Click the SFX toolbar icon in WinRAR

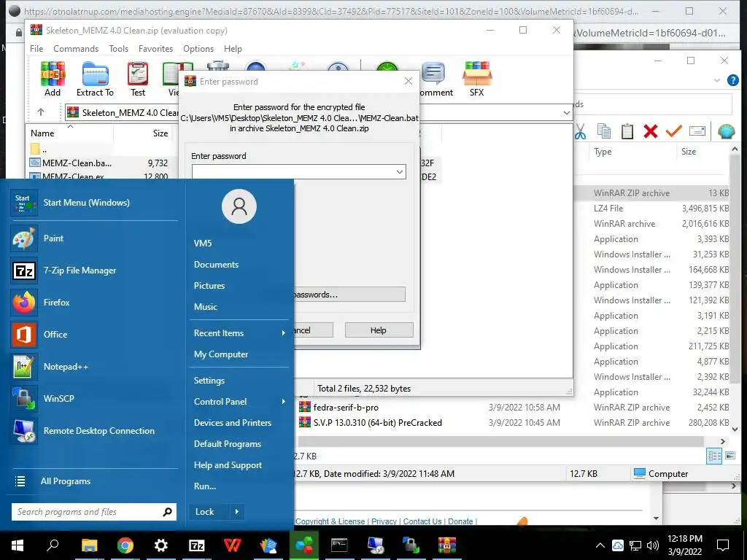[x=477, y=79]
